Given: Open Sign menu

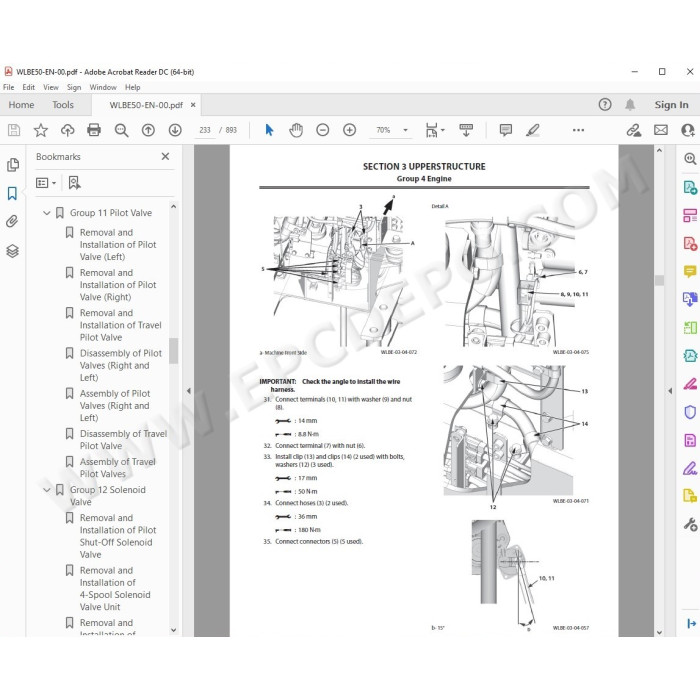Looking at the screenshot, I should [x=74, y=87].
